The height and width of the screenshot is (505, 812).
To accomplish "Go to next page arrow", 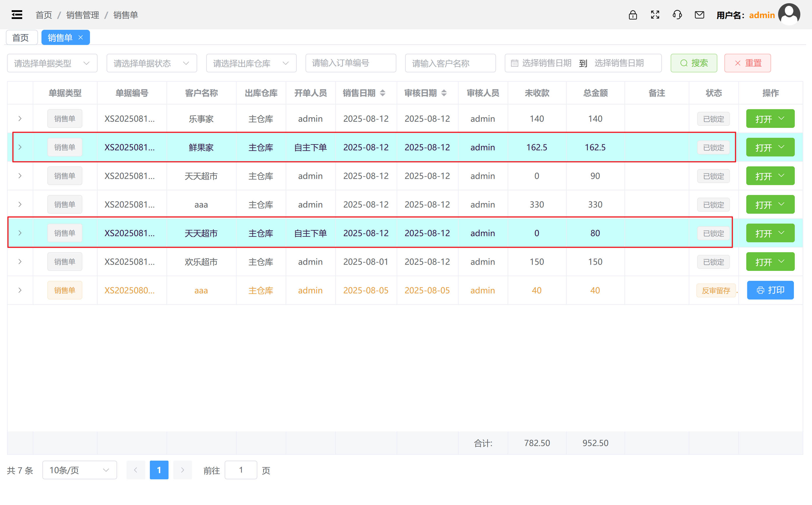I will [x=183, y=470].
